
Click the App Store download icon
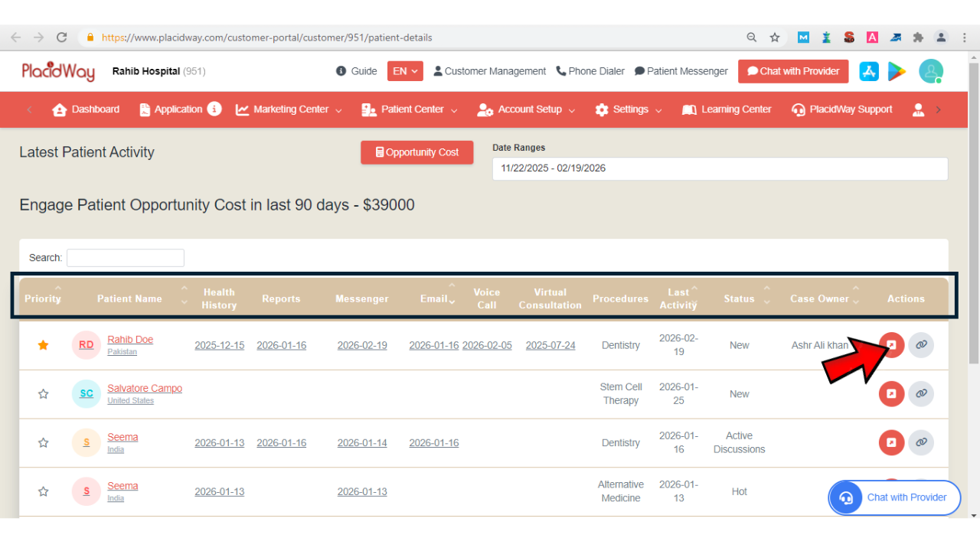click(868, 71)
